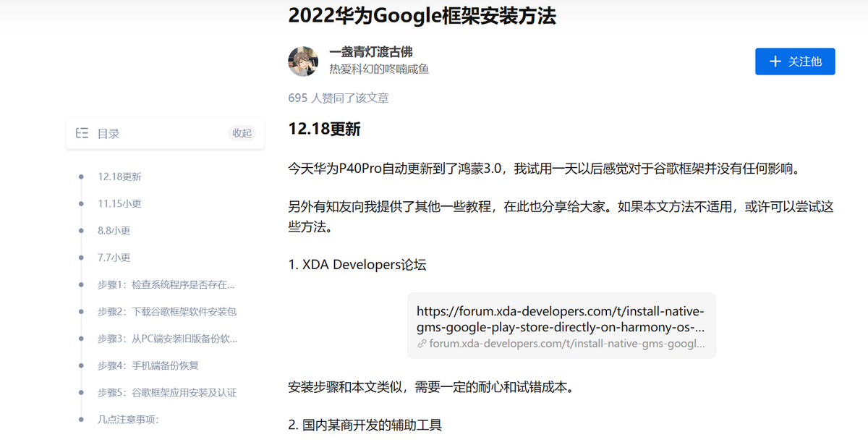
Task: Go to 步骤1：检查系统程序是否存在 section
Action: coord(166,284)
